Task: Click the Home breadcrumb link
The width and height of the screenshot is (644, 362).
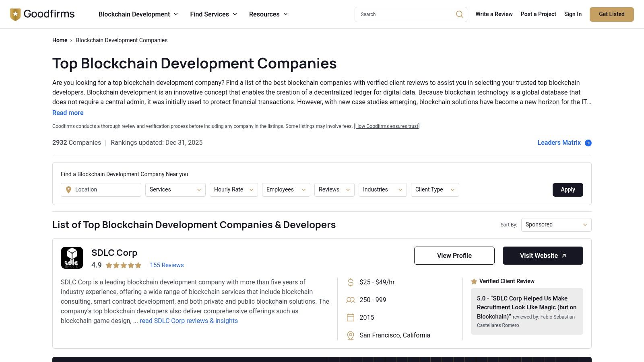Action: 60,40
